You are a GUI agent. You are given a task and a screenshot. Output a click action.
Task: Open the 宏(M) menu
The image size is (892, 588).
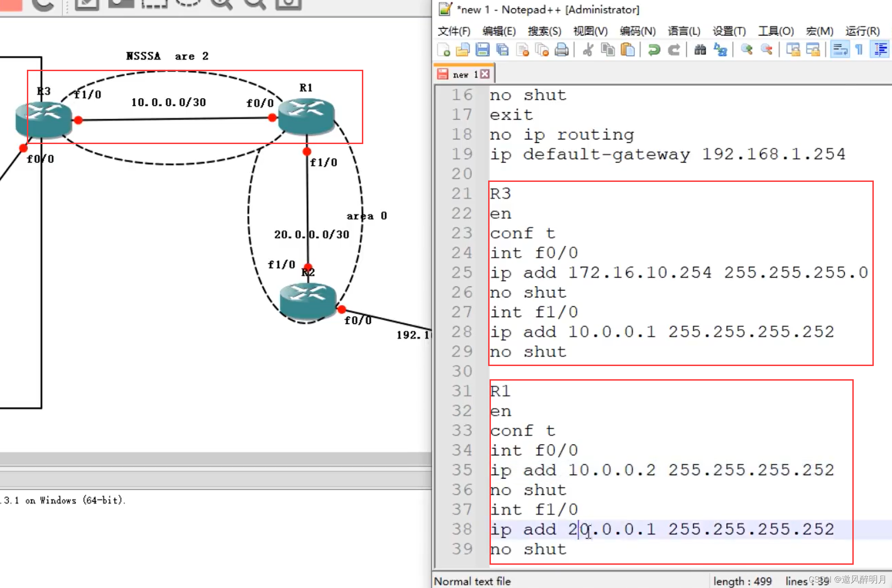coord(820,31)
